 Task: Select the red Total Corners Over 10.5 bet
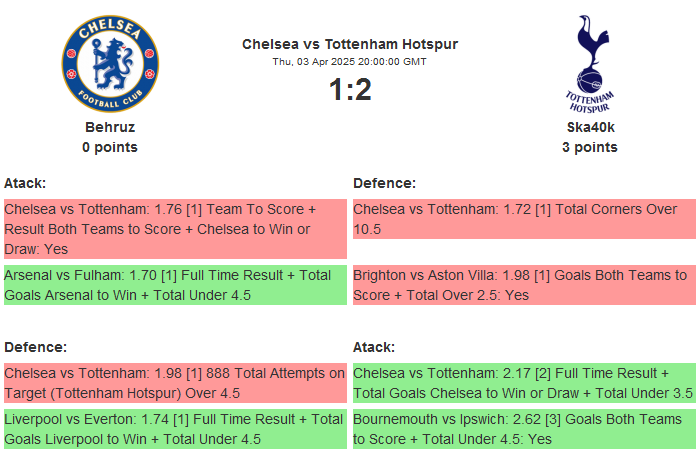coord(524,219)
